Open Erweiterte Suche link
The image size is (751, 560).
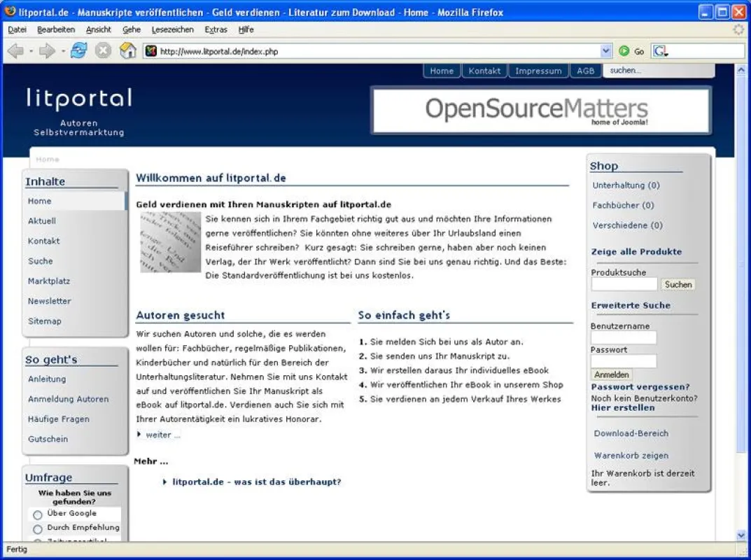(631, 306)
